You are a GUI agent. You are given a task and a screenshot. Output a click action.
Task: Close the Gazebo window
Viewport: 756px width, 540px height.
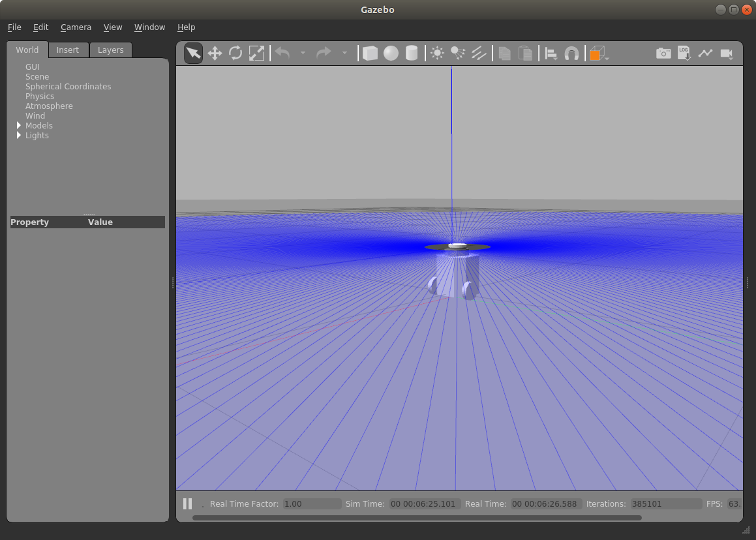746,10
